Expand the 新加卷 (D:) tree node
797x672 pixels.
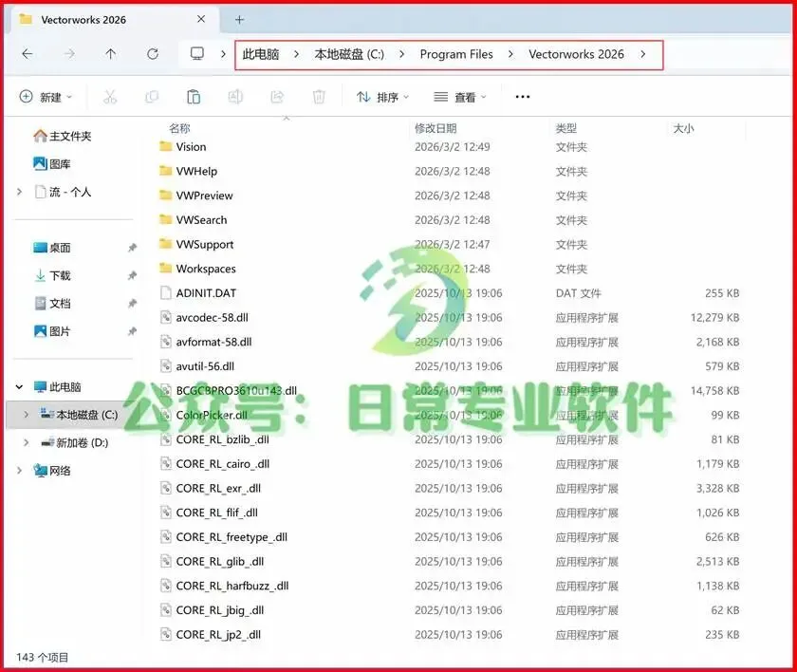point(26,442)
